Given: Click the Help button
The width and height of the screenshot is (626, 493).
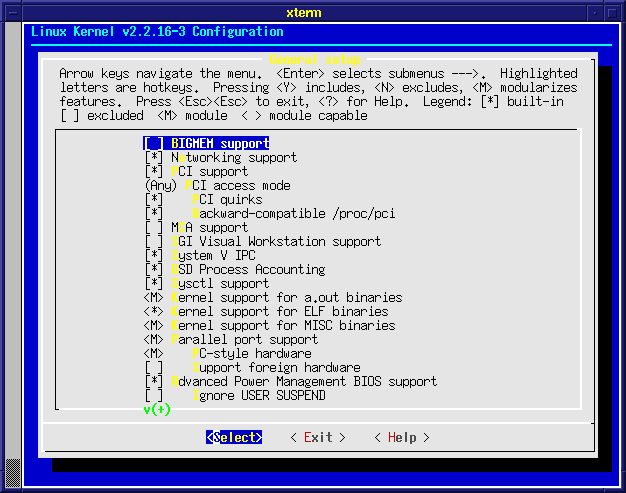Looking at the screenshot, I should pos(401,438).
